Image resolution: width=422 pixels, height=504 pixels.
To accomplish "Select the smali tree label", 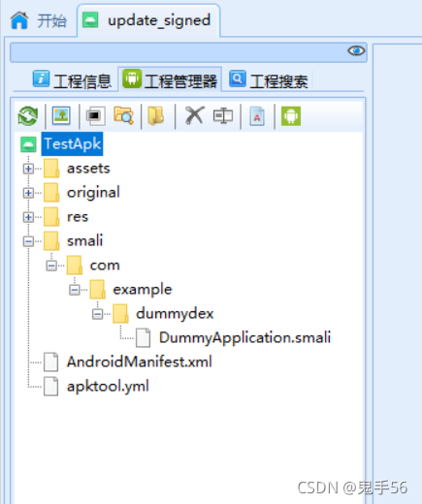I will pyautogui.click(x=84, y=240).
